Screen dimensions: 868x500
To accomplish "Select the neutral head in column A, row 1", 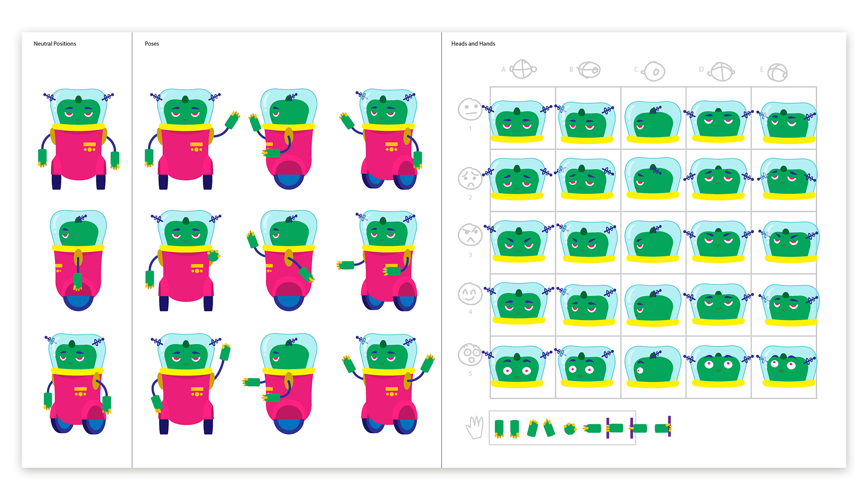I will 518,121.
